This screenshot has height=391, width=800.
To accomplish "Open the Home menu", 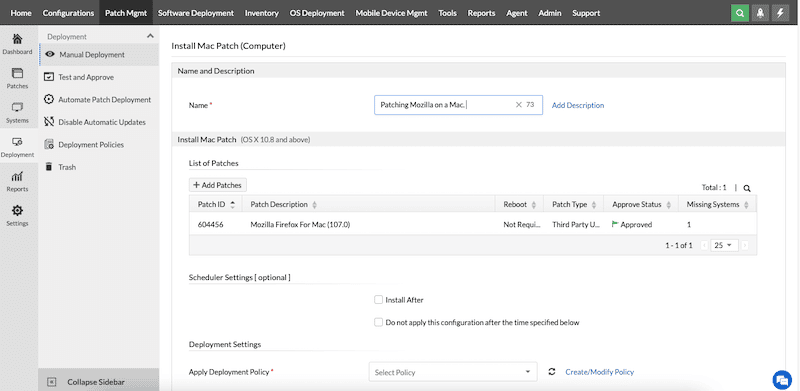I will tap(20, 13).
